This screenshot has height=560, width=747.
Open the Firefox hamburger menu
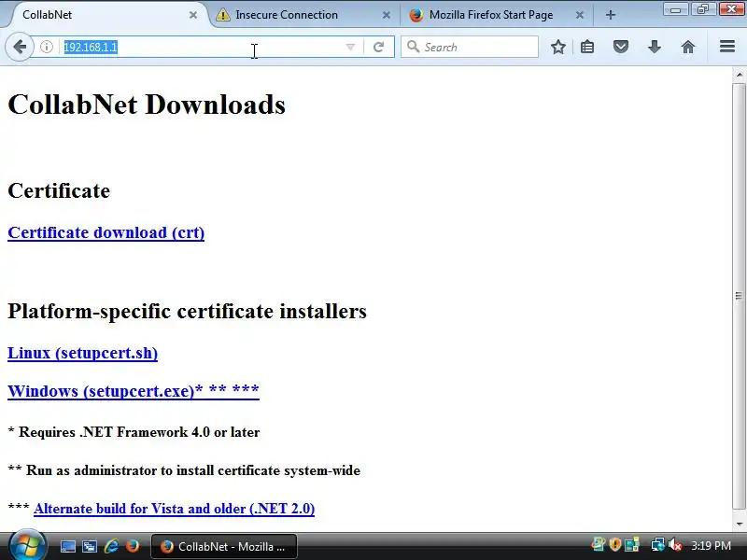727,46
